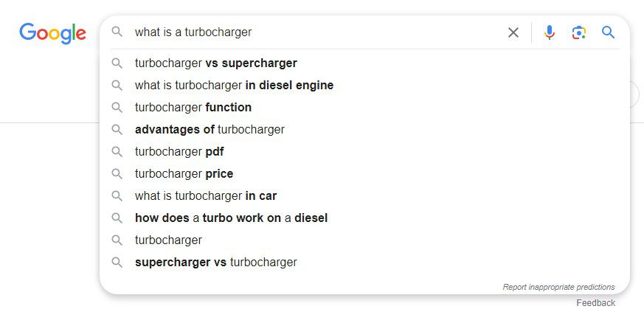
Task: Choose 'how does a turbo work on a diesel'
Action: click(364, 218)
